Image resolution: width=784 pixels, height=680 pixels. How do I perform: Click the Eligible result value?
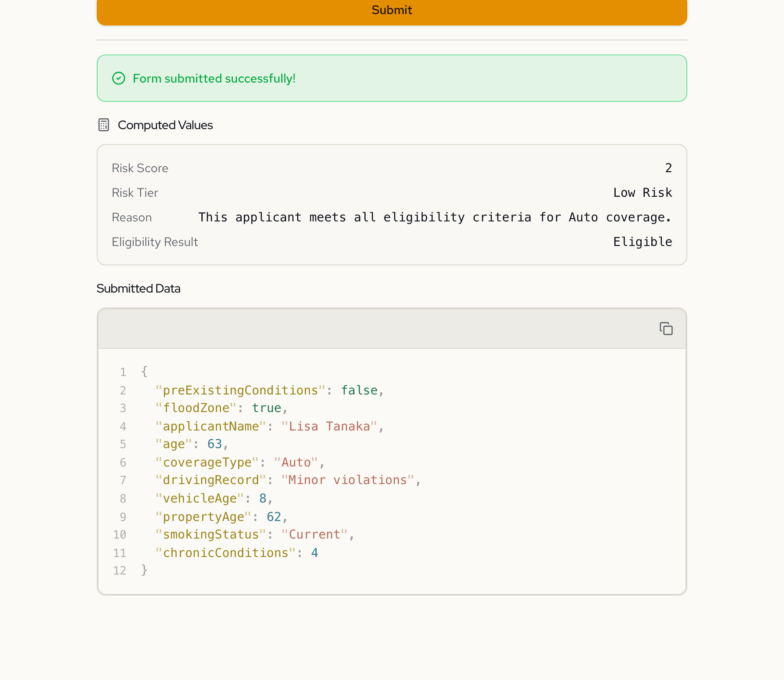[642, 242]
